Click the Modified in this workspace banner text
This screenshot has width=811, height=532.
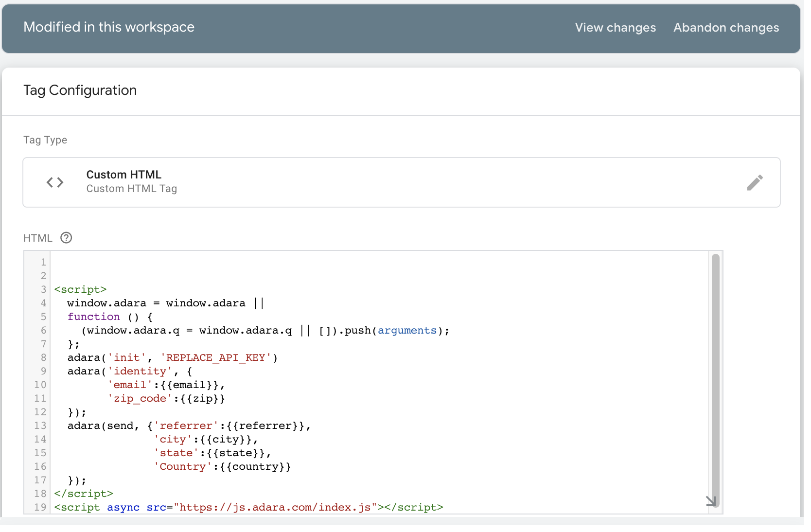[x=109, y=27]
